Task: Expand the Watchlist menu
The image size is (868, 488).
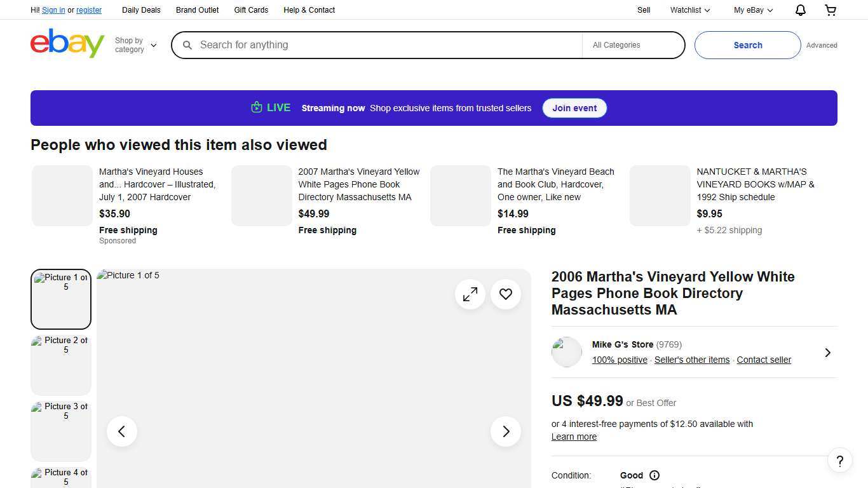Action: (x=690, y=10)
